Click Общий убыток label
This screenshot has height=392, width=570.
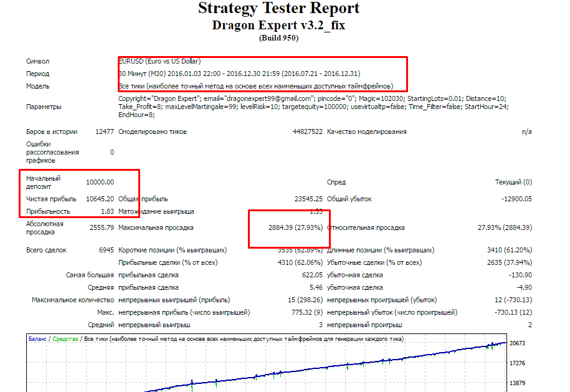pos(349,199)
